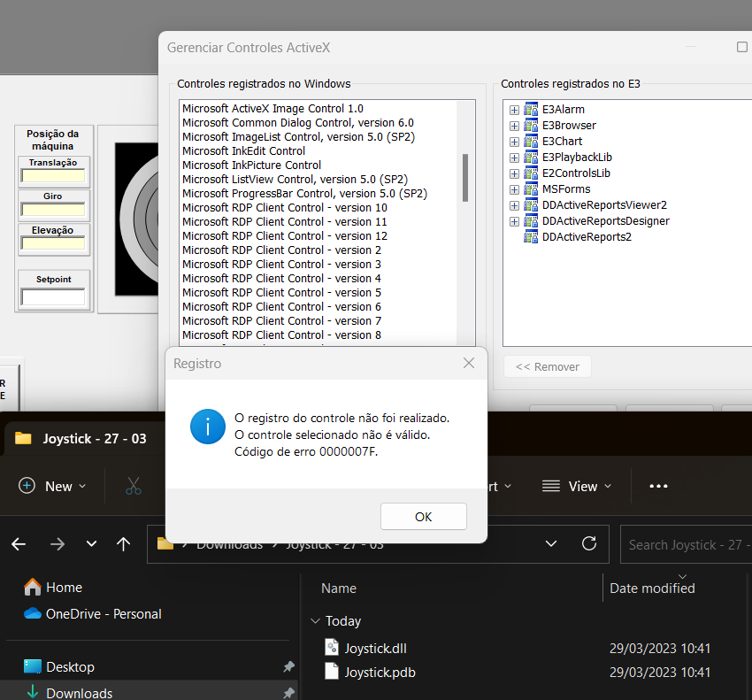Select the E3Alarm library icon

pyautogui.click(x=531, y=110)
